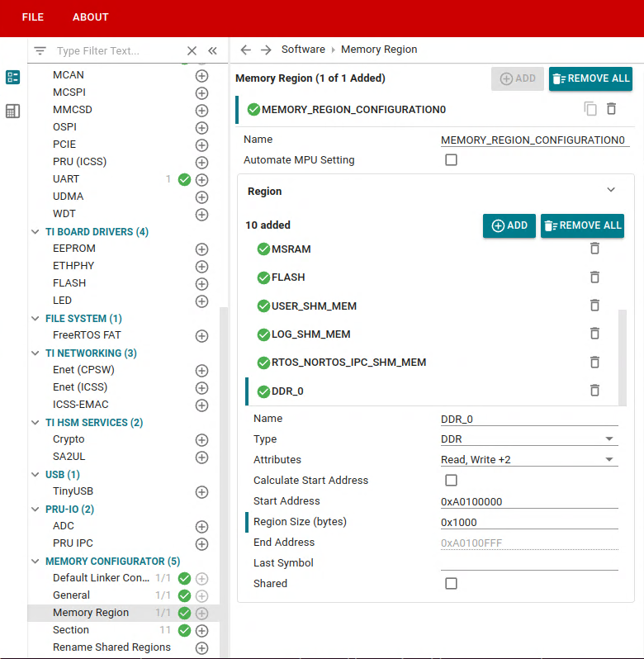Open the Attributes dropdown
The width and height of the screenshot is (644, 659).
click(x=528, y=460)
